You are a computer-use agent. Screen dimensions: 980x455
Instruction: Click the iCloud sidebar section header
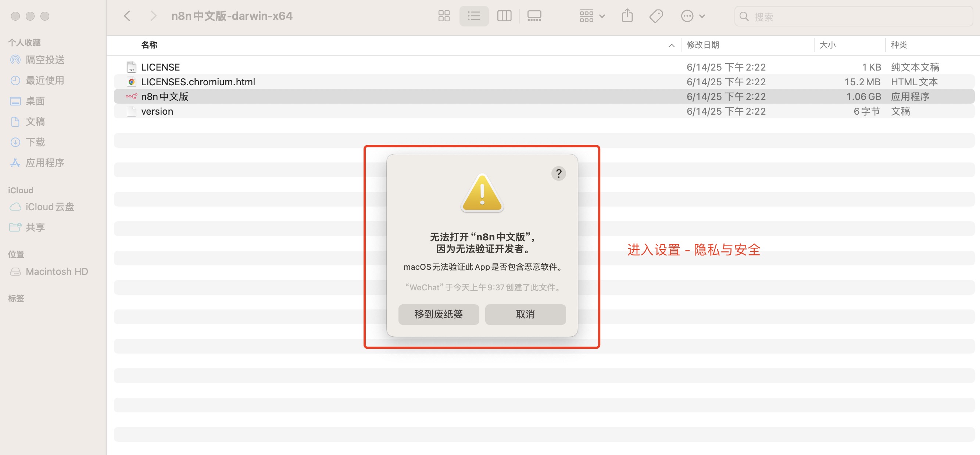tap(21, 190)
